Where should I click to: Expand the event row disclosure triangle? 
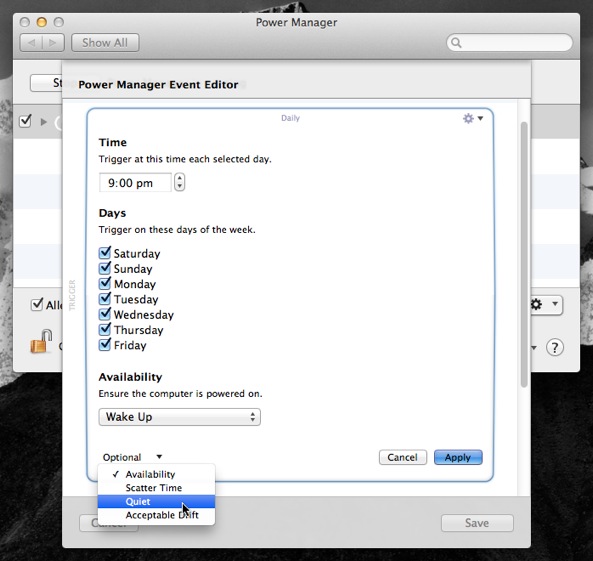click(x=44, y=122)
